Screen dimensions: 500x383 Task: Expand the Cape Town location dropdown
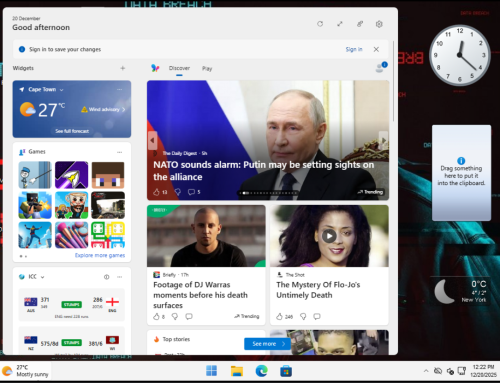pyautogui.click(x=61, y=90)
